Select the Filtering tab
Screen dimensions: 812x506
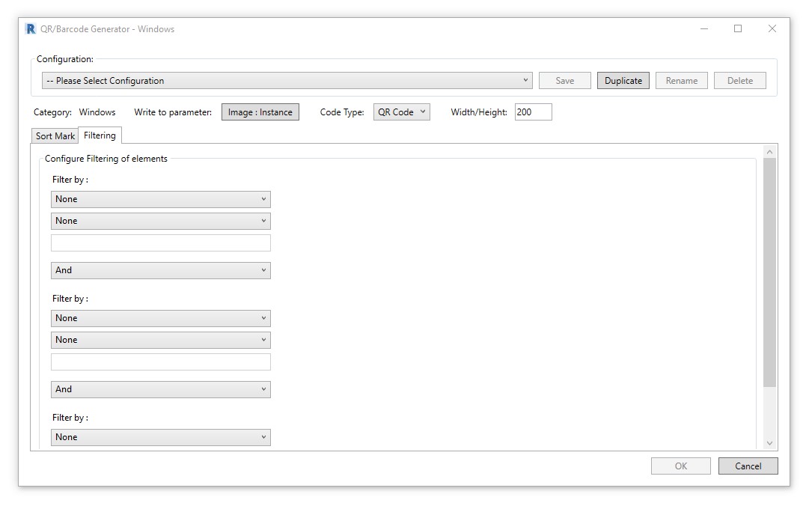point(100,135)
